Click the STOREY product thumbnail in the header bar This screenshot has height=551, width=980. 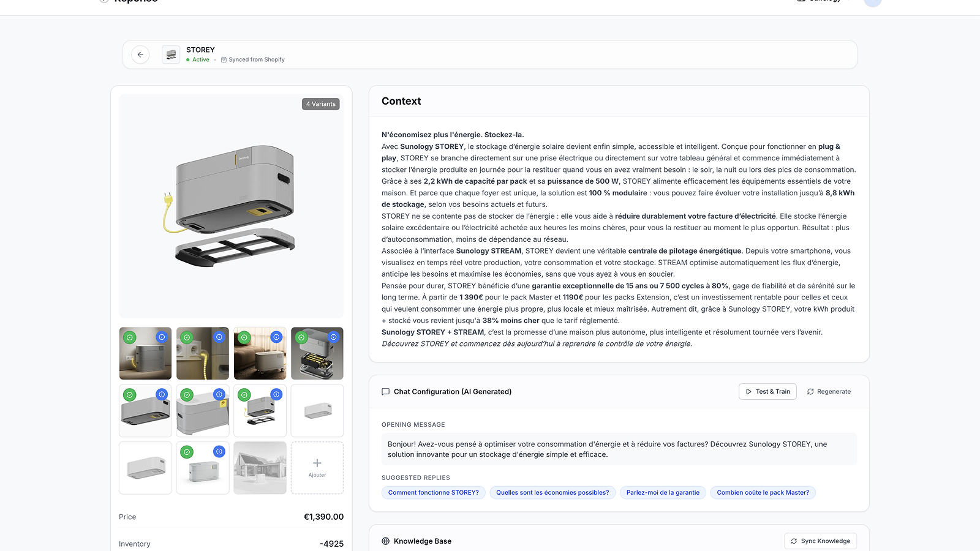(x=170, y=54)
